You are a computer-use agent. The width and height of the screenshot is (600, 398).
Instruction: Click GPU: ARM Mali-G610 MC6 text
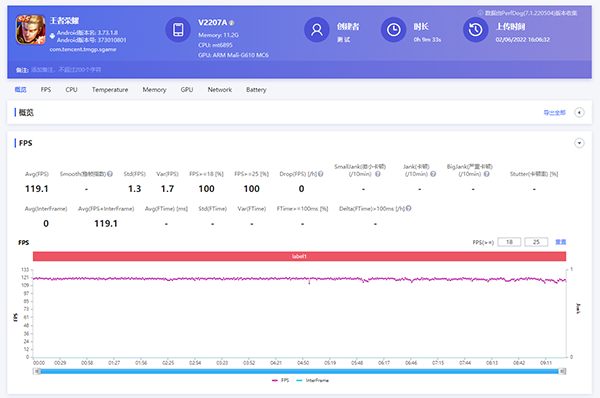[x=233, y=55]
